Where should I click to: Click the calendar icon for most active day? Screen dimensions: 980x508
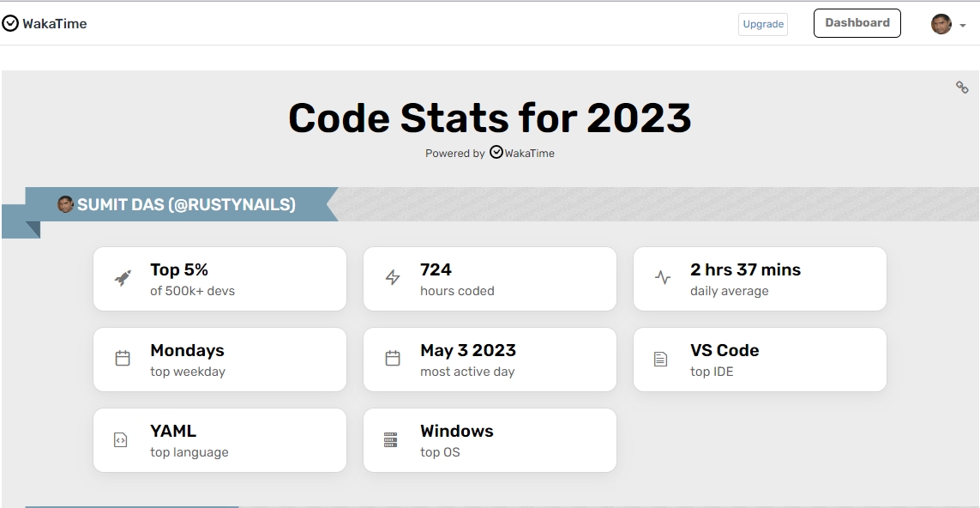coord(393,359)
